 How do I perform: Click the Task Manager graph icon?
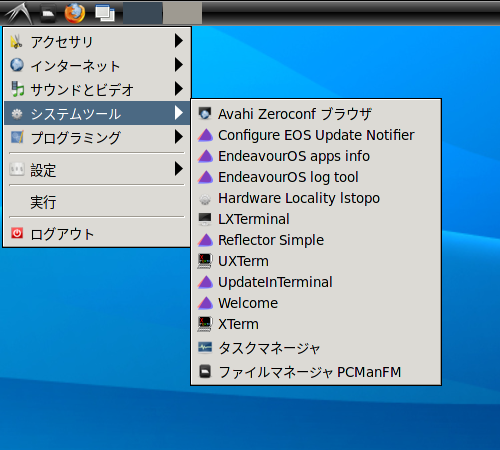[205, 347]
